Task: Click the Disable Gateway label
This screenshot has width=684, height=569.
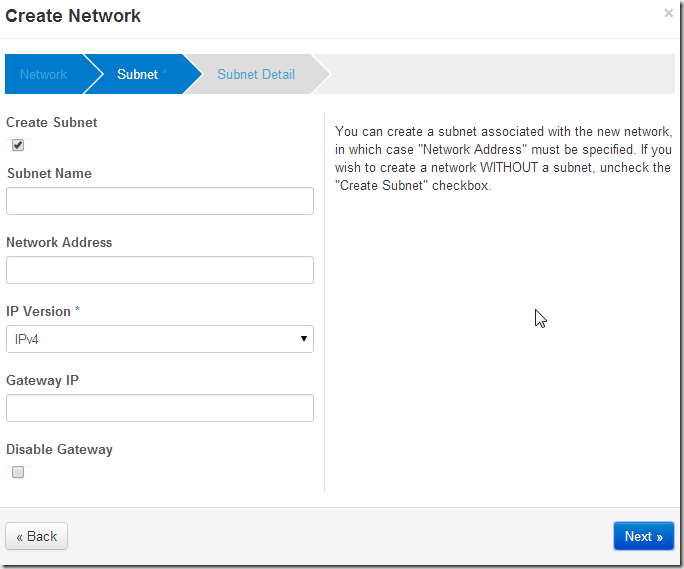Action: [x=59, y=449]
